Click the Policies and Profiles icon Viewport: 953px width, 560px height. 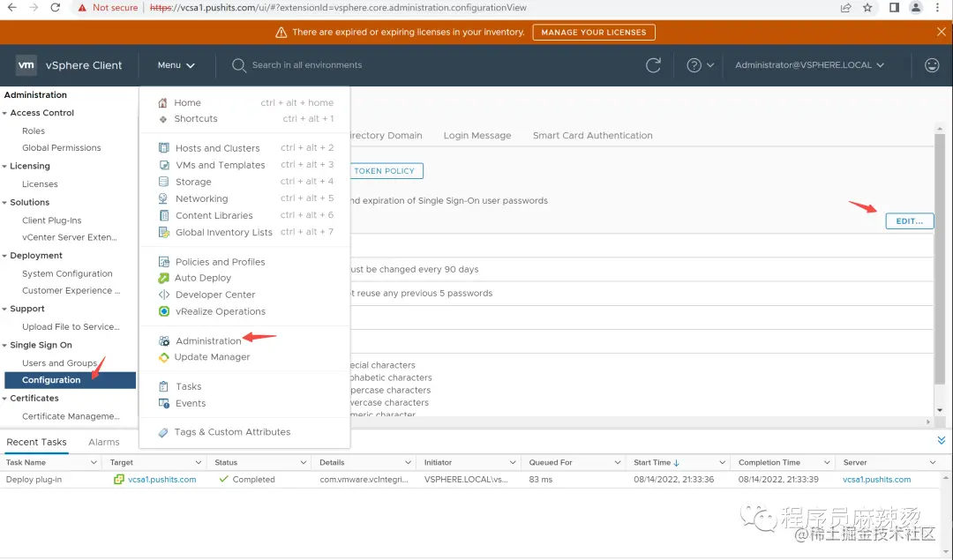163,262
